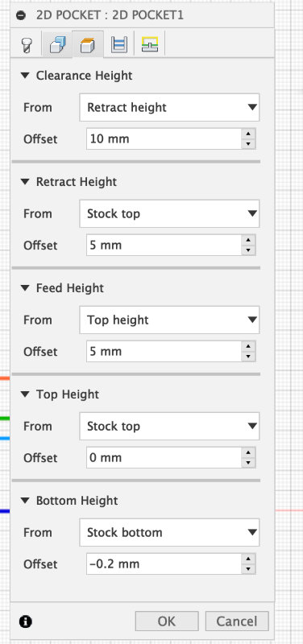Open the Passes tab icon
Image resolution: width=303 pixels, height=644 pixels.
pos(118,44)
